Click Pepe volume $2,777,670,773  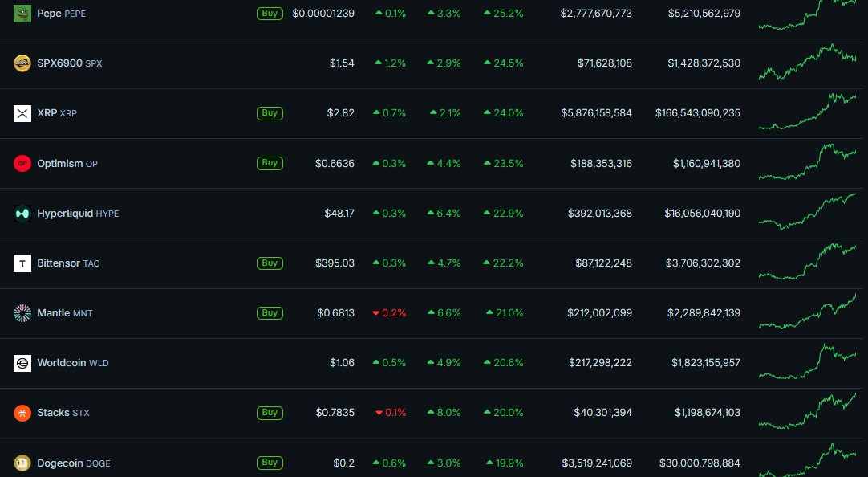click(x=596, y=14)
